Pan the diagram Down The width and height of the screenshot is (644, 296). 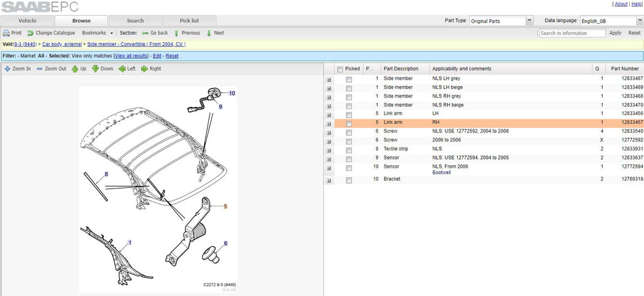click(x=103, y=69)
